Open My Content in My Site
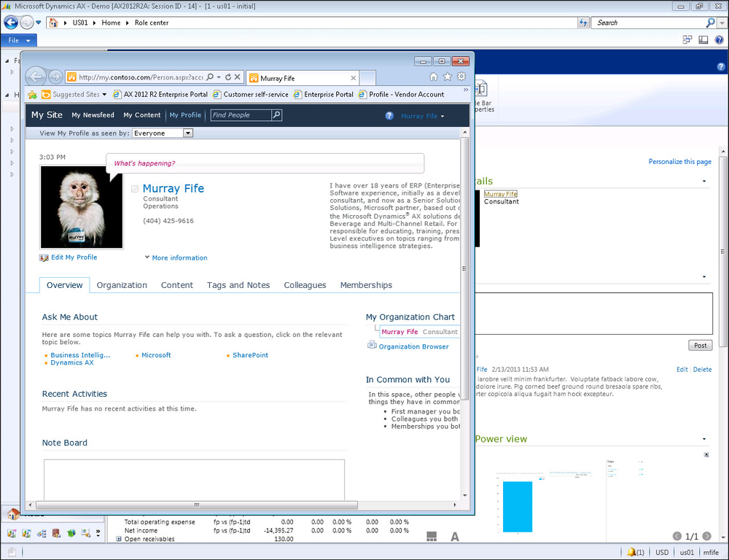Screen dimensions: 729x560 [142, 115]
